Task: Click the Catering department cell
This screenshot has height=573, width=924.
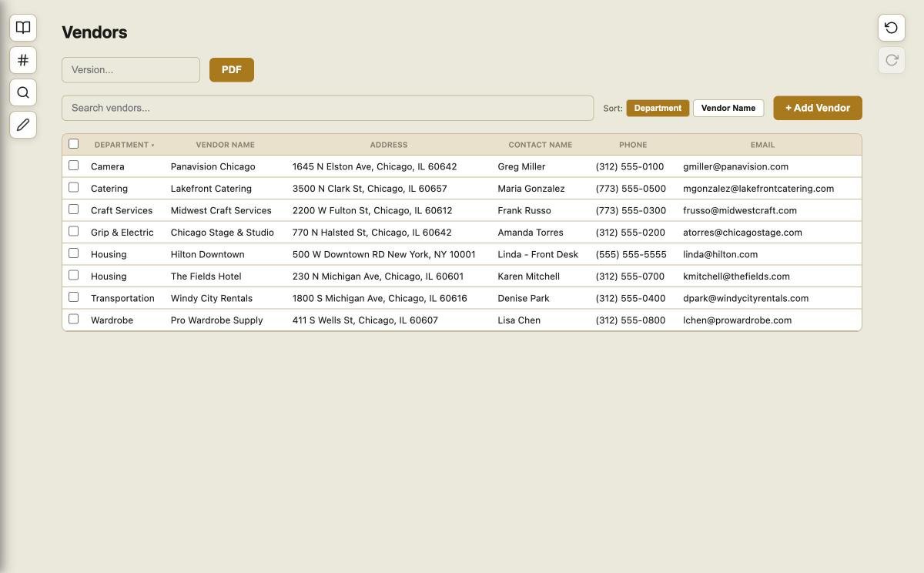Action: (x=109, y=189)
